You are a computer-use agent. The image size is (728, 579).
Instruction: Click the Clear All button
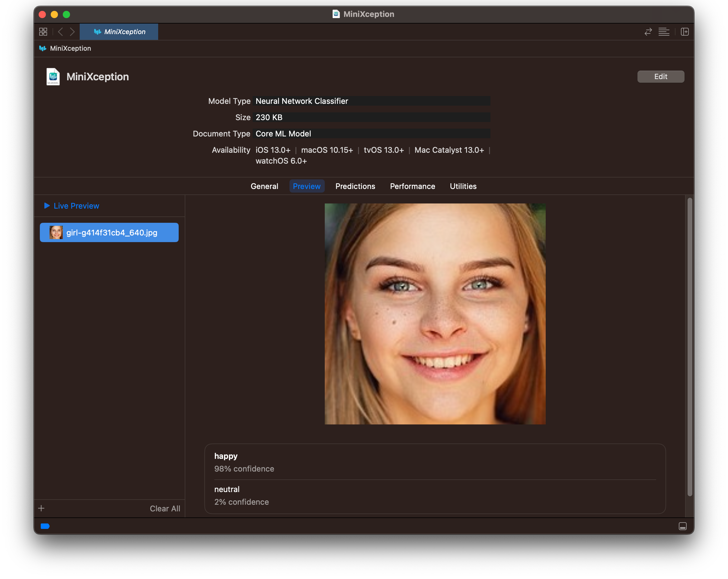coord(165,508)
